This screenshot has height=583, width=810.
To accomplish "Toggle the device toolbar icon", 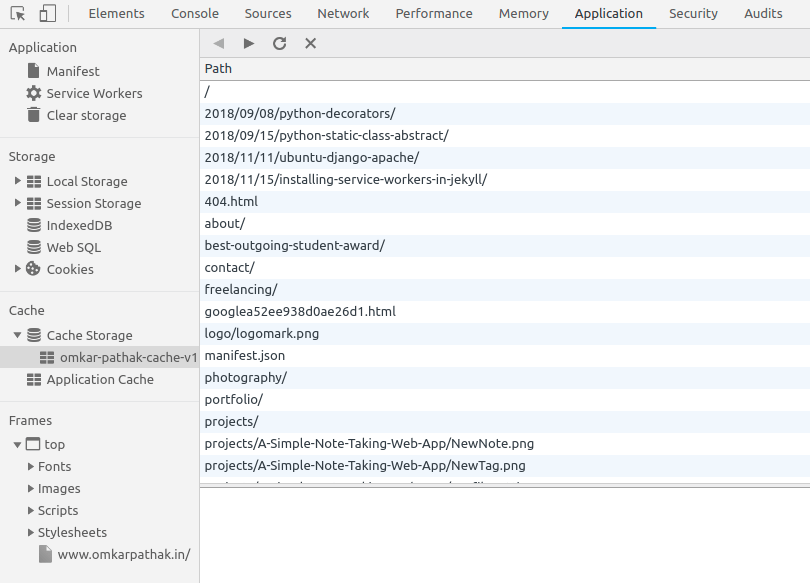I will click(x=48, y=14).
